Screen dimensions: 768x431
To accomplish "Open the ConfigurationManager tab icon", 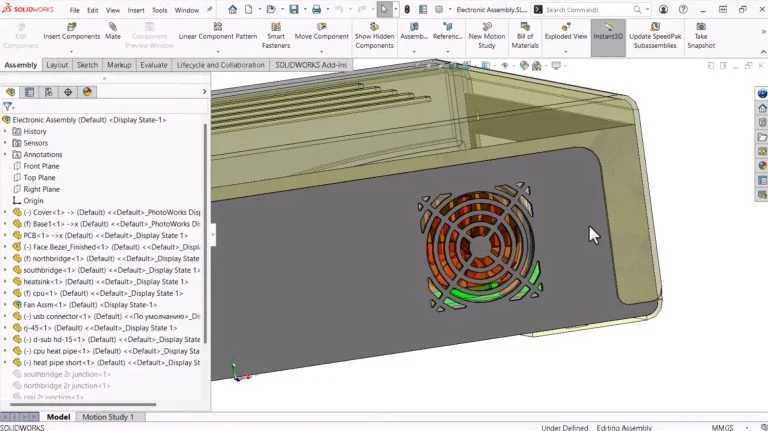I will tap(48, 92).
